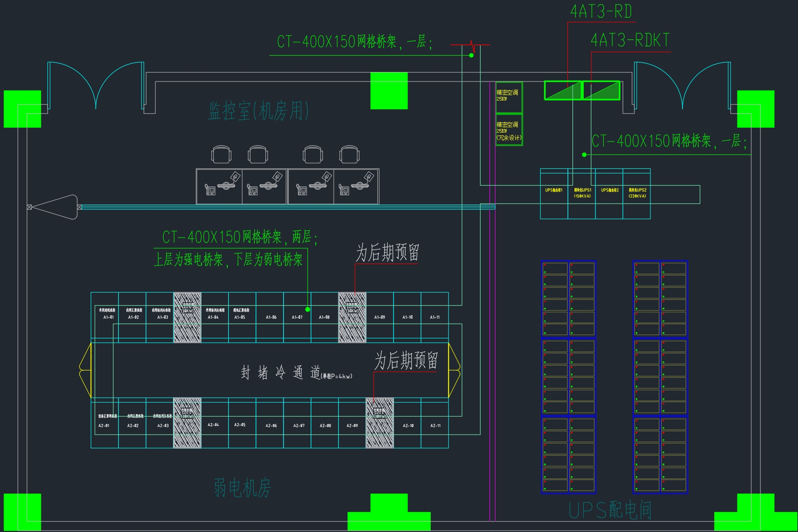
Task: Click the left green hatched distribution box
Action: point(563,91)
